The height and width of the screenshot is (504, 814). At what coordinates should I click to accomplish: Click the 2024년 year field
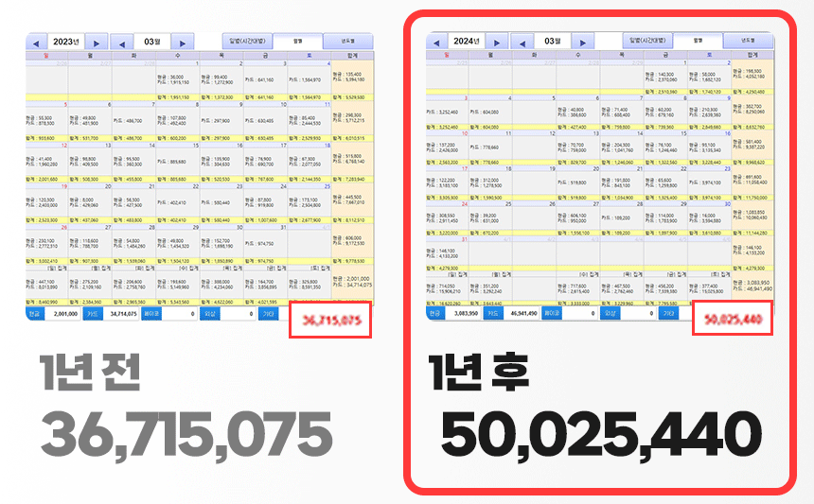coord(467,41)
